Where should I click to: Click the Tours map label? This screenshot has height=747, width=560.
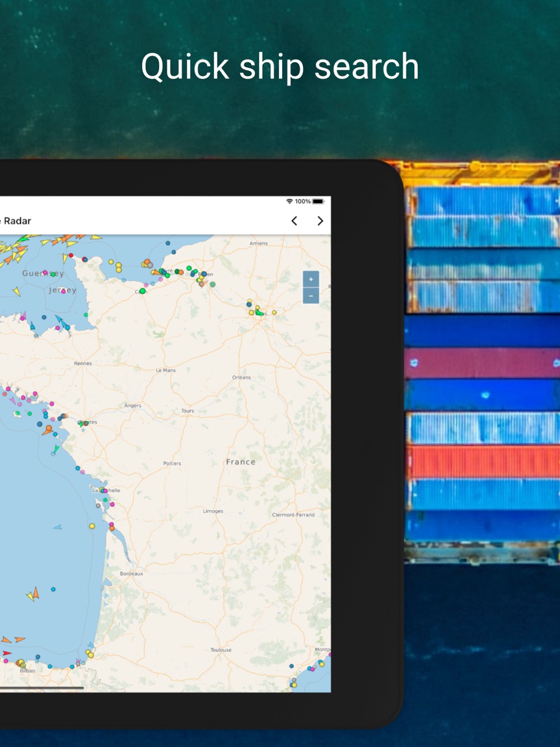[188, 410]
